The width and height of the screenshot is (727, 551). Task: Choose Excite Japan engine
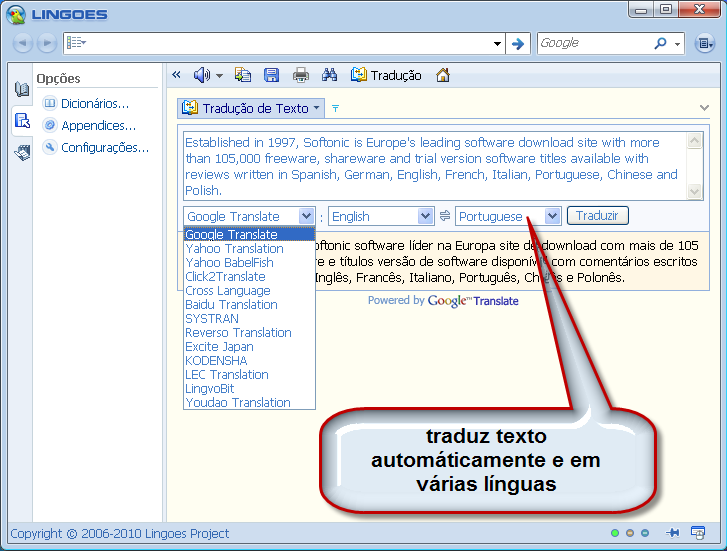pos(249,346)
